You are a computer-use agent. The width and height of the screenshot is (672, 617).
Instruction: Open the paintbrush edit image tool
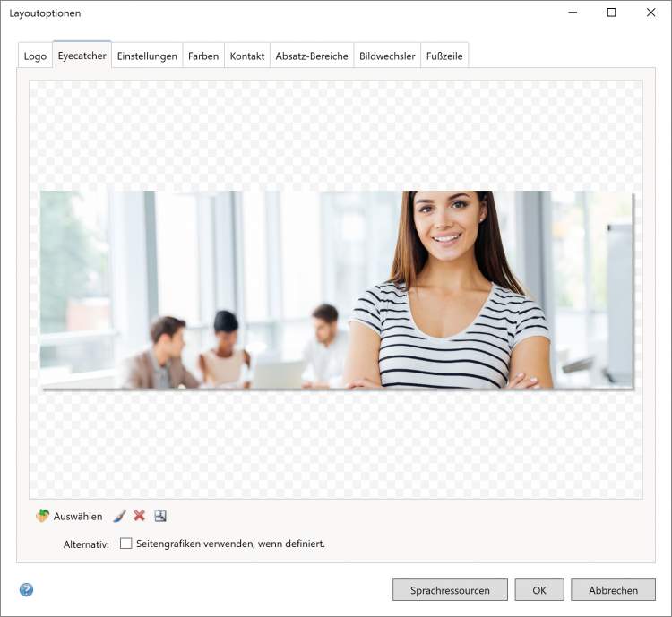coord(119,517)
